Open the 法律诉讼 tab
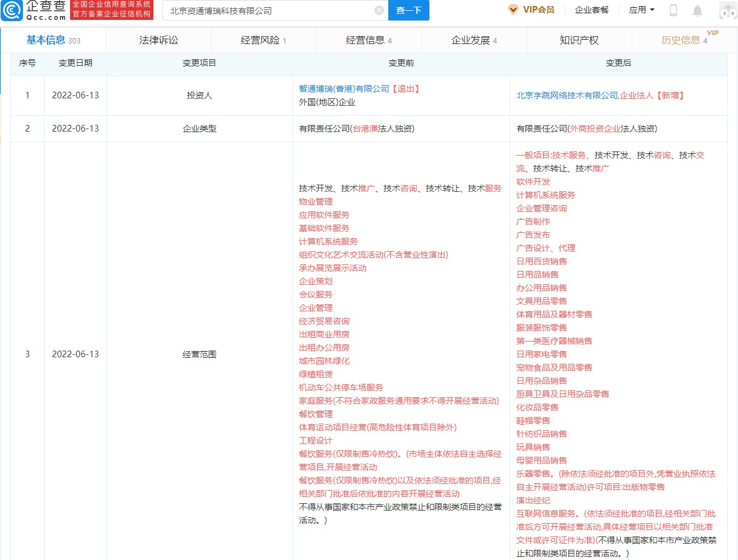This screenshot has width=738, height=560. coord(159,40)
